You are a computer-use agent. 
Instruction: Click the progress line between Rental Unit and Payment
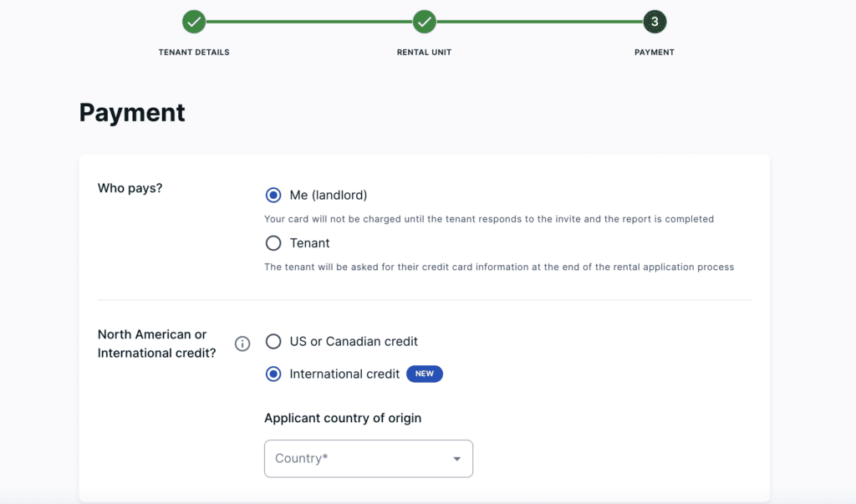point(539,22)
